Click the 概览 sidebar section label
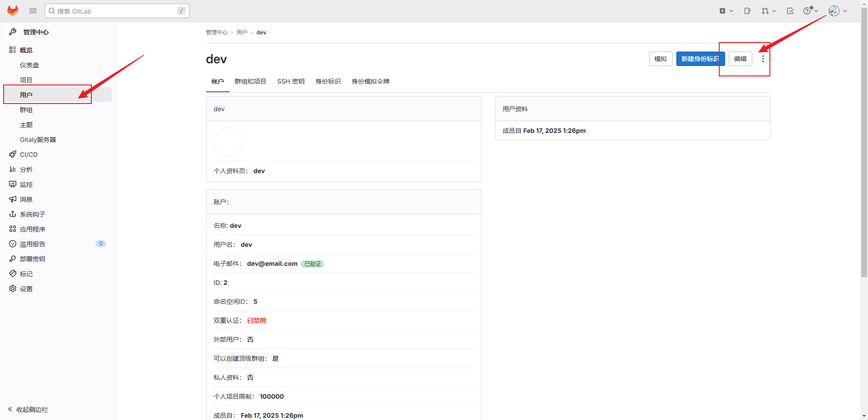 [26, 50]
